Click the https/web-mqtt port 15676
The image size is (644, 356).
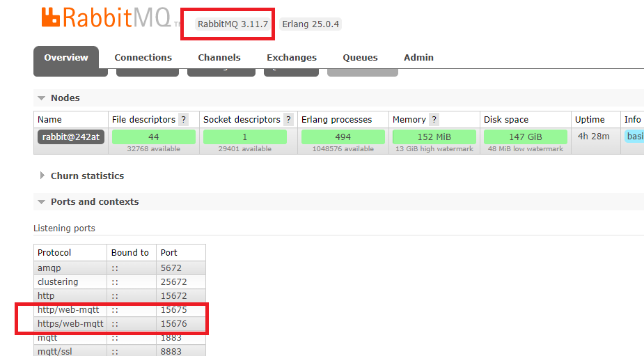click(x=174, y=324)
